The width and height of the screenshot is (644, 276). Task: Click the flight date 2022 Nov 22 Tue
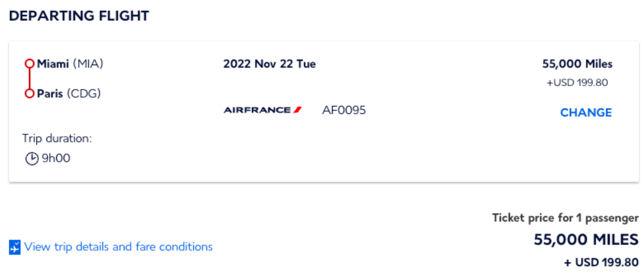coord(269,64)
